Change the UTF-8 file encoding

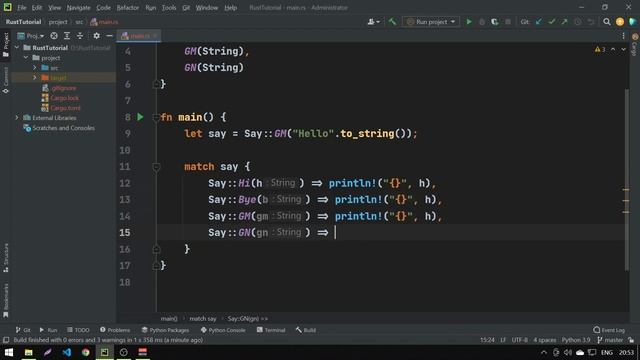pos(519,340)
